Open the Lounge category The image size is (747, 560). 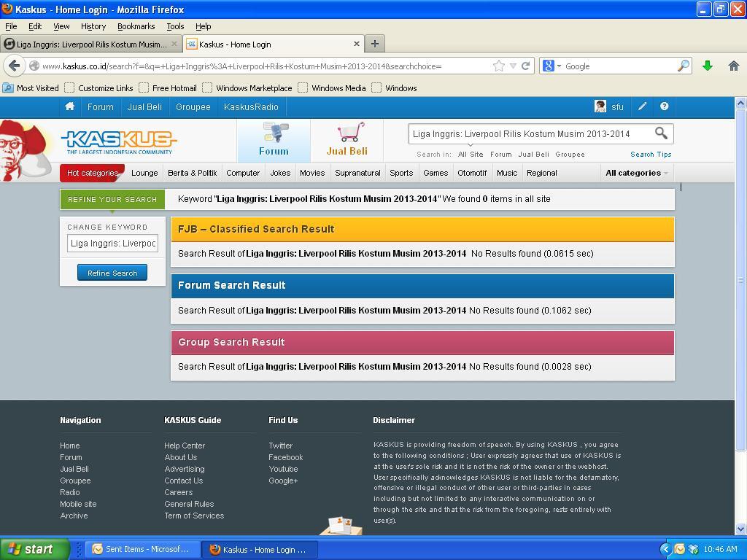click(x=144, y=173)
